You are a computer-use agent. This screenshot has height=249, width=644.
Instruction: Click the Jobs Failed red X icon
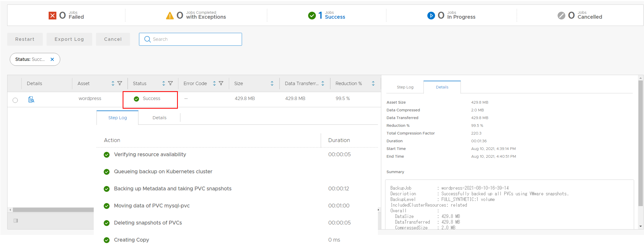click(52, 16)
